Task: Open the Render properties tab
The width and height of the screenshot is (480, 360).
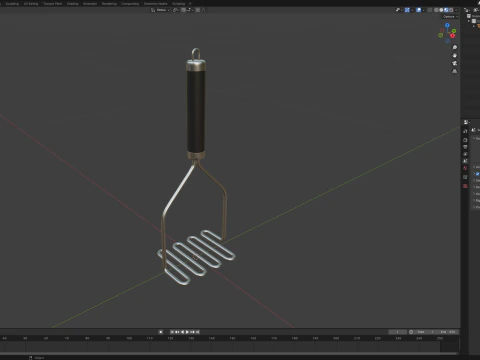Action: pyautogui.click(x=465, y=140)
